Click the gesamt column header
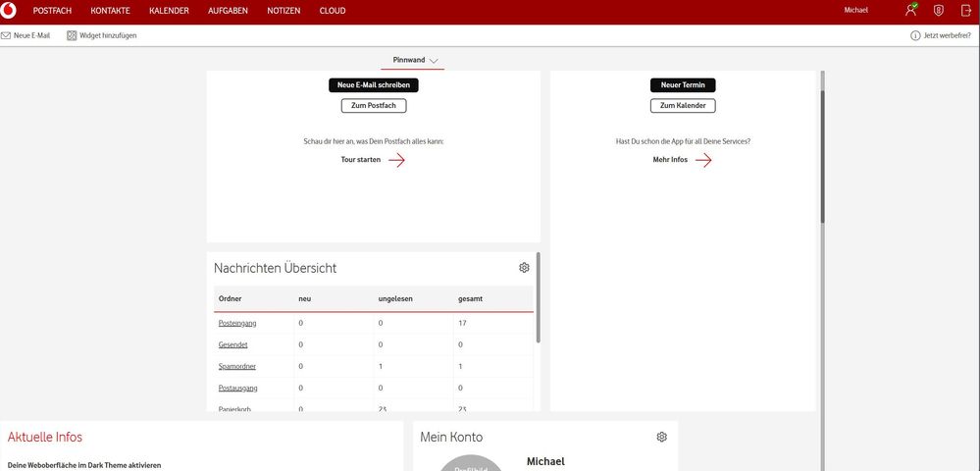 click(470, 299)
